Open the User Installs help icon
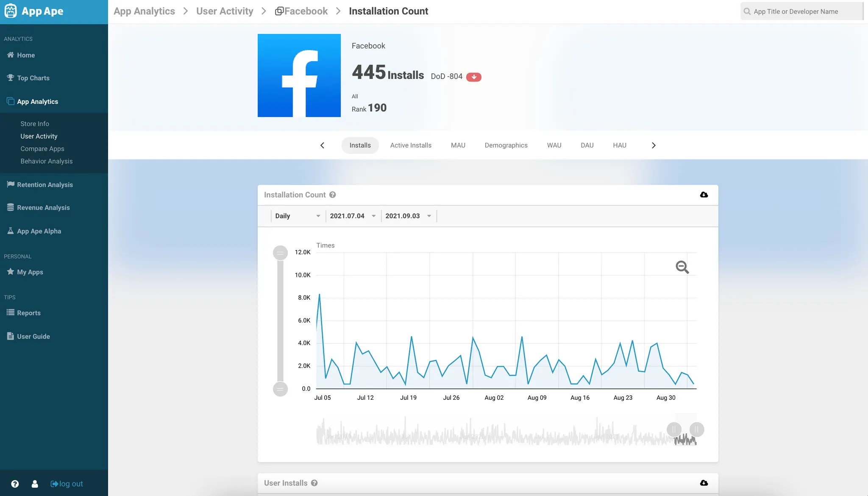 click(x=314, y=483)
